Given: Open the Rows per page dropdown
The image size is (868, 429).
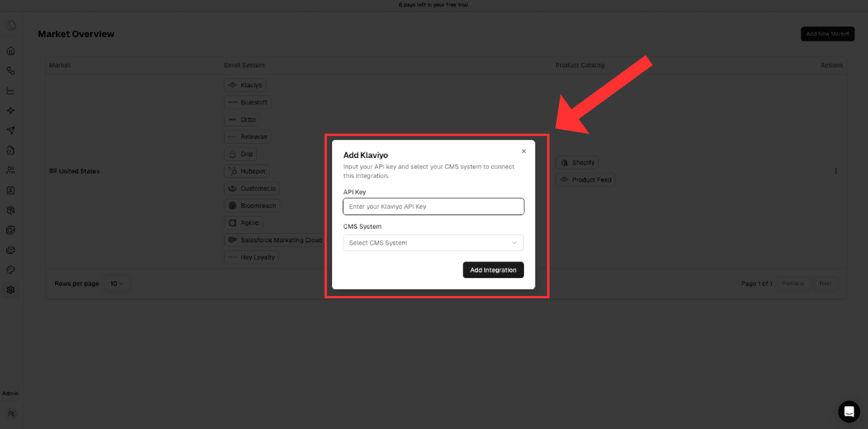Looking at the screenshot, I should [x=116, y=283].
